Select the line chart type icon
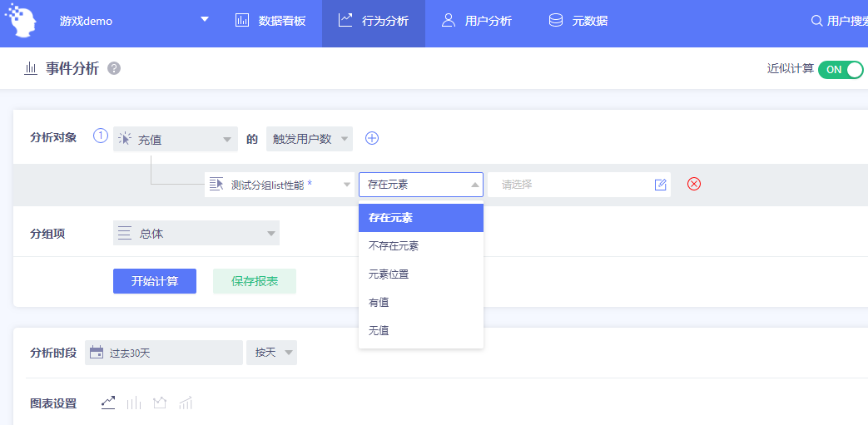The width and height of the screenshot is (868, 425). tap(108, 403)
